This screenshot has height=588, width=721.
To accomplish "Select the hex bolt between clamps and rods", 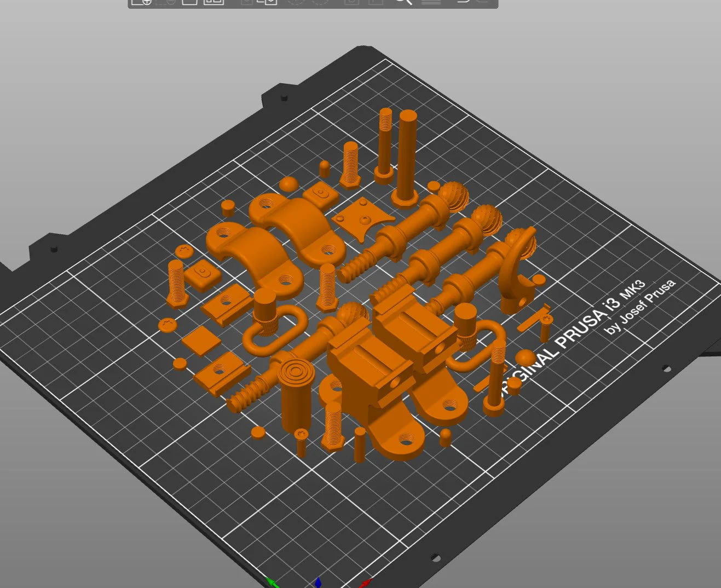I will (x=327, y=287).
